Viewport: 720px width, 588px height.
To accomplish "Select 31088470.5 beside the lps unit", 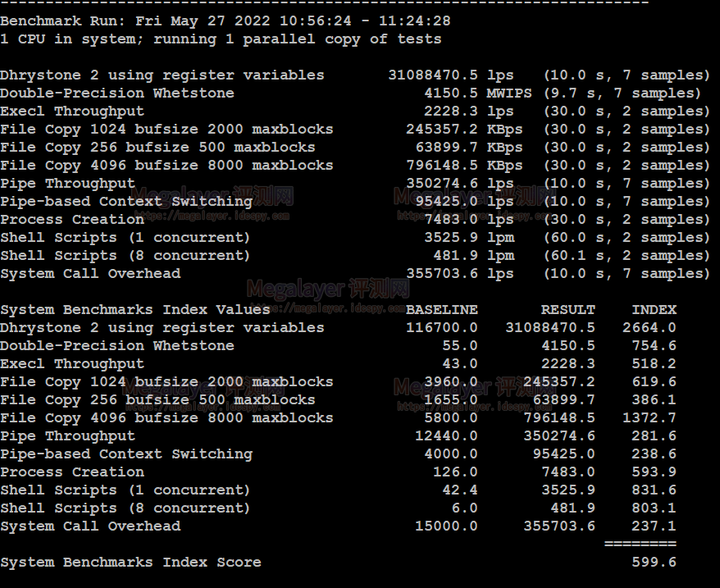I will point(433,75).
